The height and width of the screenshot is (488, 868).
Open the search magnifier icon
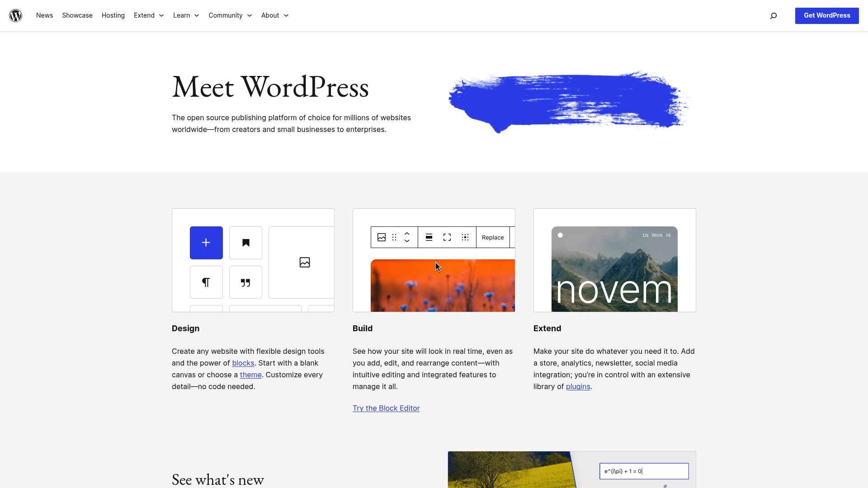click(x=774, y=15)
